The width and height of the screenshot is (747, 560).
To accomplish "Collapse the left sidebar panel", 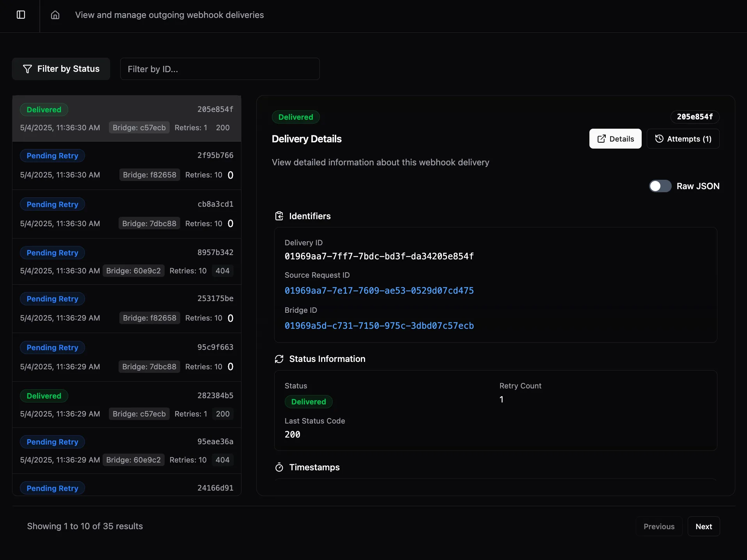I will coord(20,15).
